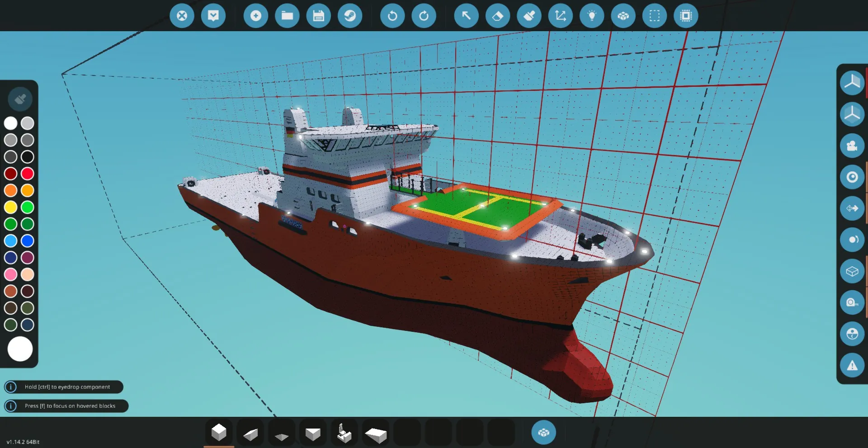This screenshot has width=868, height=448.
Task: Click the warning triangle icon
Action: click(x=852, y=365)
